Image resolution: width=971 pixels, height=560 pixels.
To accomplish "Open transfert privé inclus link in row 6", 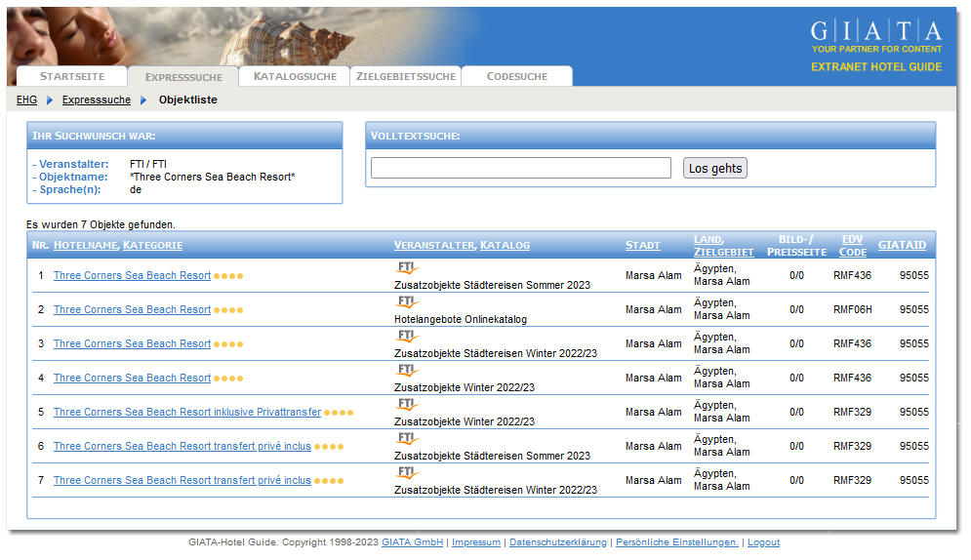I will click(182, 446).
